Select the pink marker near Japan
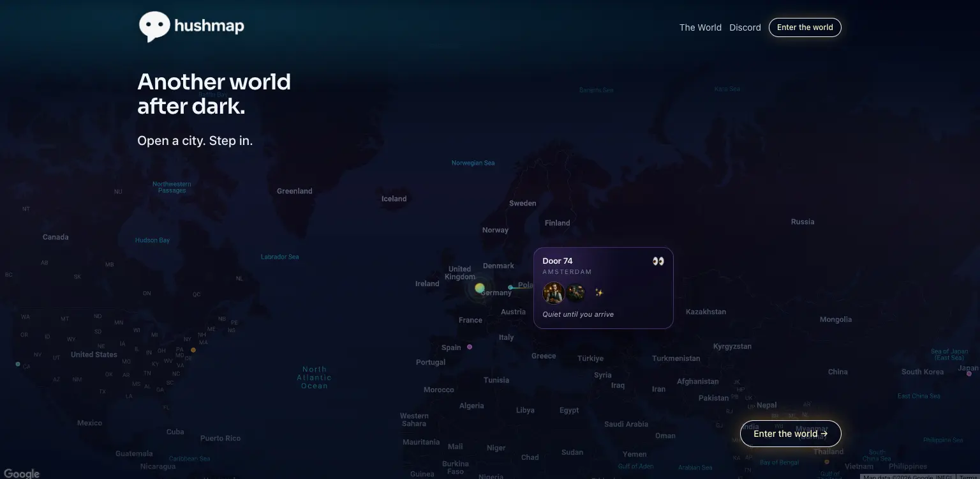 (x=969, y=374)
